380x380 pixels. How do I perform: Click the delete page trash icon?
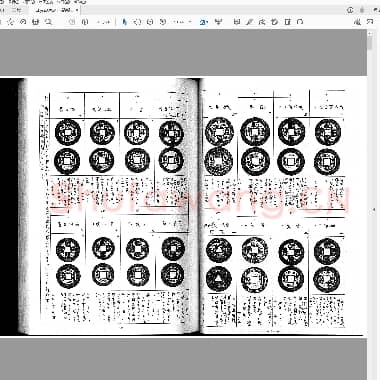pyautogui.click(x=288, y=22)
